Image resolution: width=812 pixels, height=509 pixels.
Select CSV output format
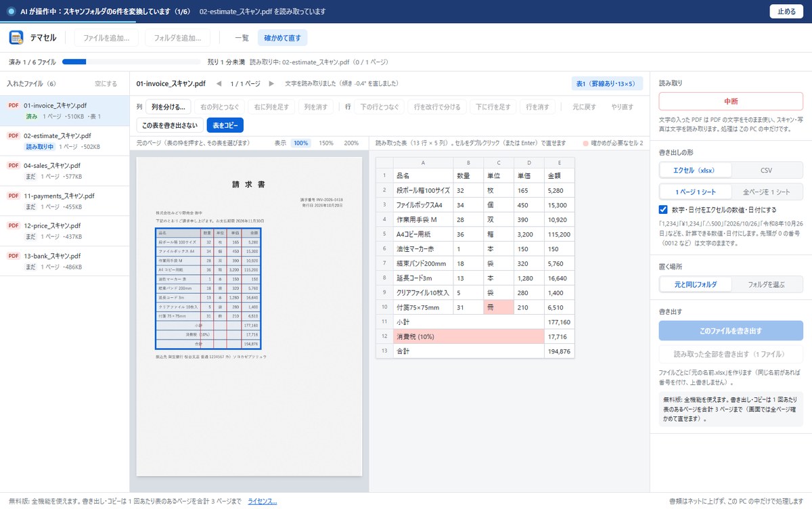coord(767,170)
